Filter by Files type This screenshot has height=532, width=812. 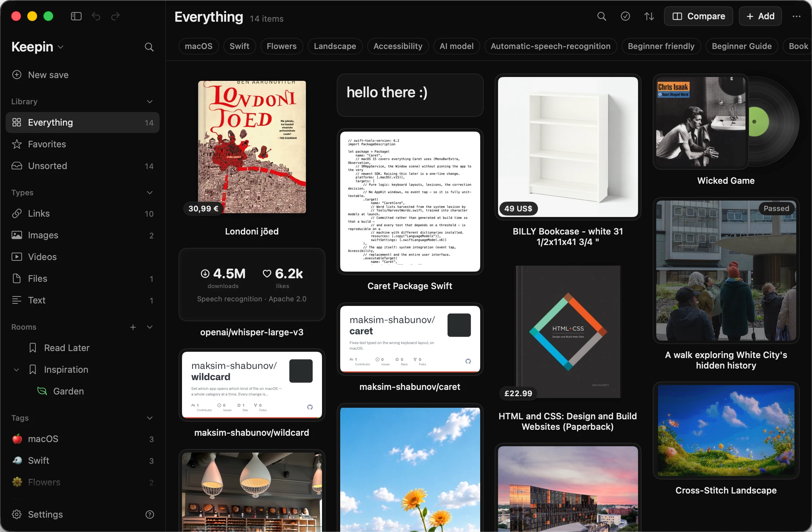tap(83, 279)
